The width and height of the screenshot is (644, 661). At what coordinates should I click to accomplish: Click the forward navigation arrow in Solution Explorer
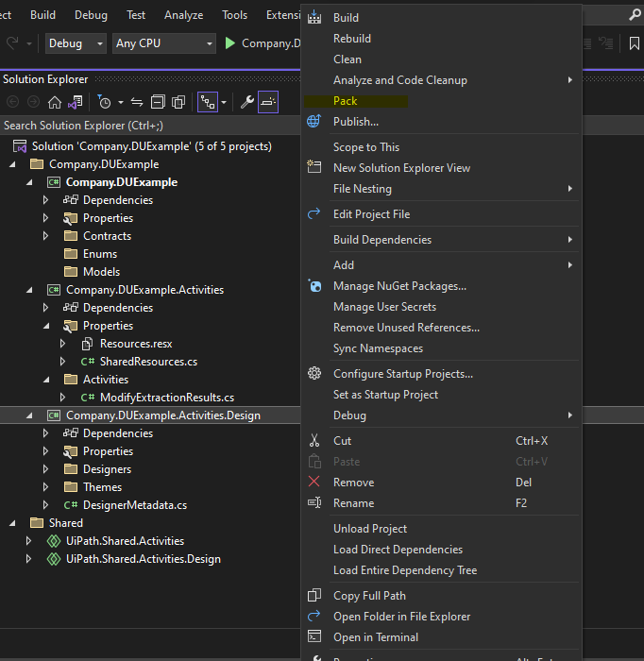tap(33, 102)
